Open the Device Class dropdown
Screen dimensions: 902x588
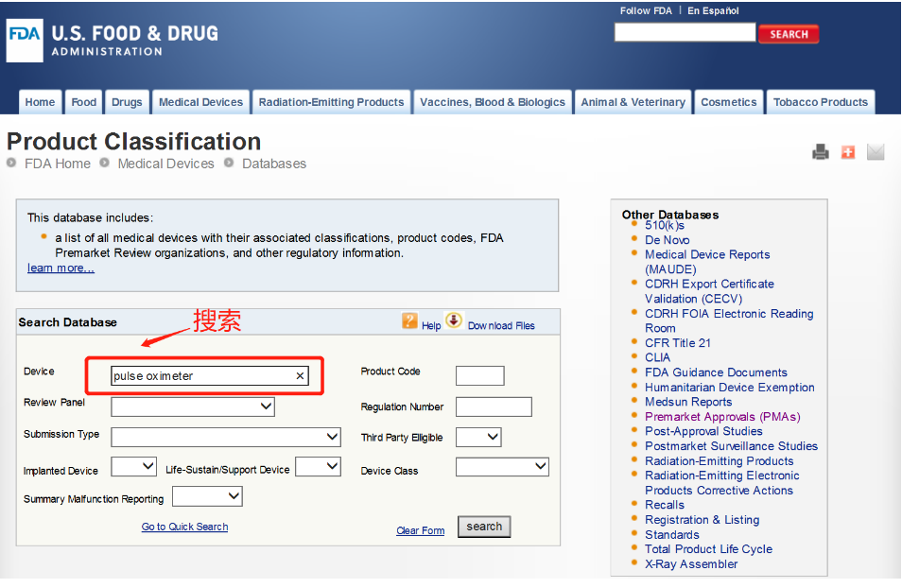coord(502,466)
